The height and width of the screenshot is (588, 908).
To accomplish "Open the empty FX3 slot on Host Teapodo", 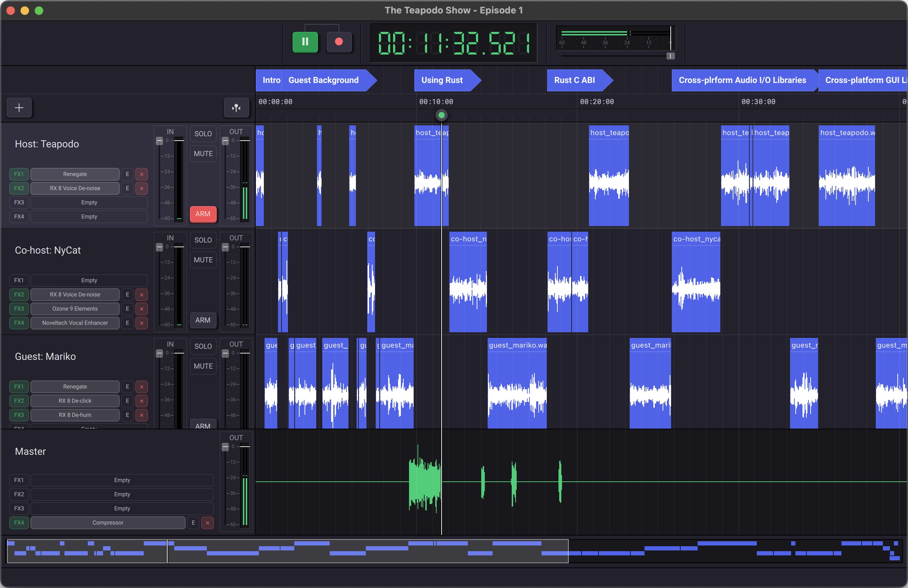I will (89, 202).
